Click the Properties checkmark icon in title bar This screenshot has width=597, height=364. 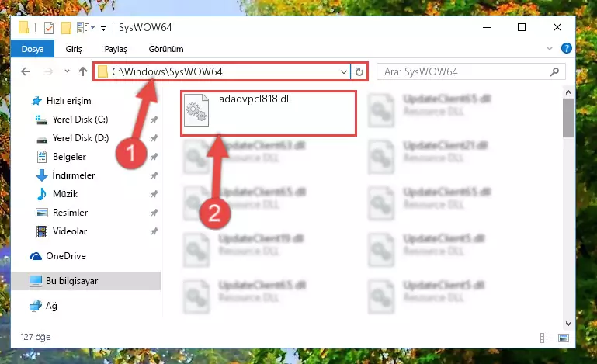(49, 28)
